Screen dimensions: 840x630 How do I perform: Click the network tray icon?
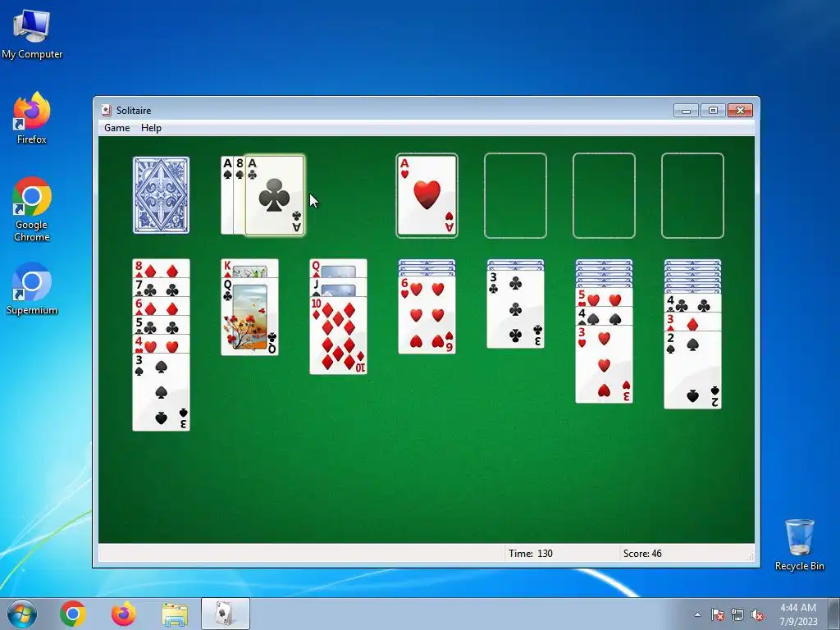pyautogui.click(x=737, y=614)
